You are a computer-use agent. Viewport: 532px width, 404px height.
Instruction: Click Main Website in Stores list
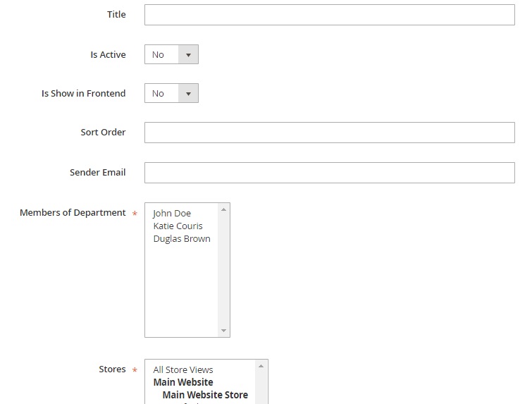click(x=183, y=382)
